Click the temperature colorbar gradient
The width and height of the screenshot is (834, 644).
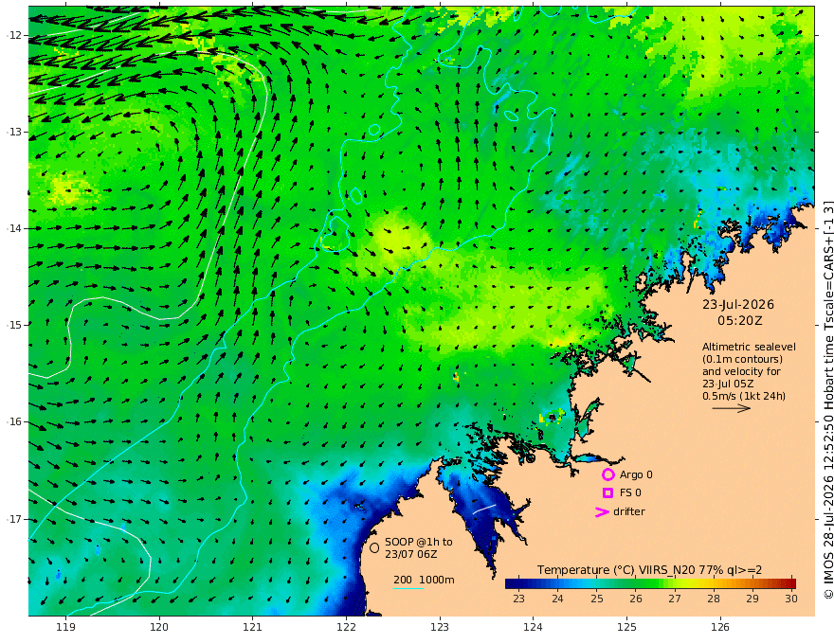pyautogui.click(x=650, y=583)
